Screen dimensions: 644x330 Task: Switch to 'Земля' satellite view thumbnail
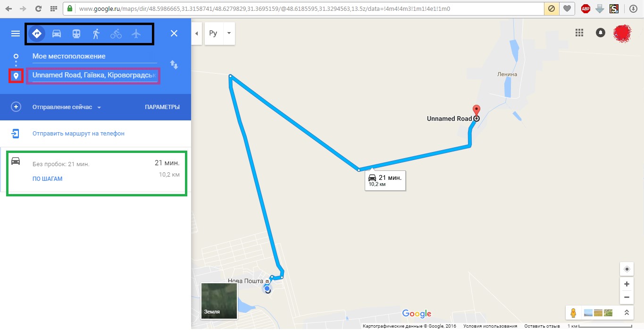(219, 301)
